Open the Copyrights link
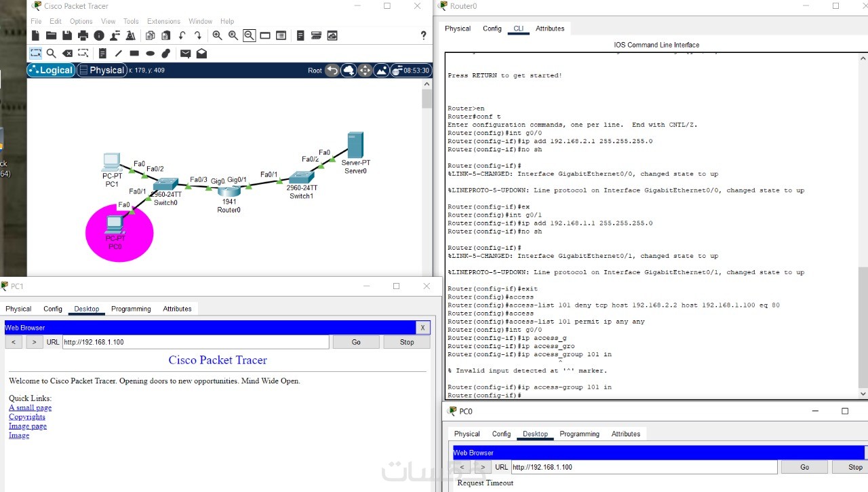The height and width of the screenshot is (492, 868). (27, 417)
